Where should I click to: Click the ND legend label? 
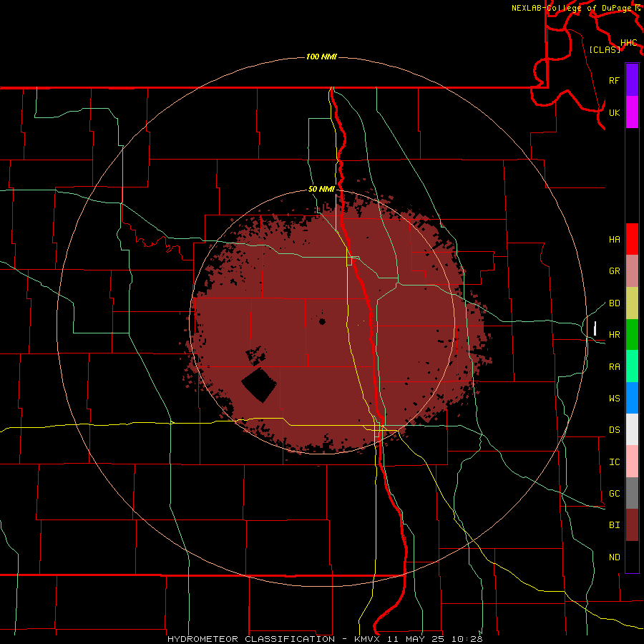click(614, 557)
